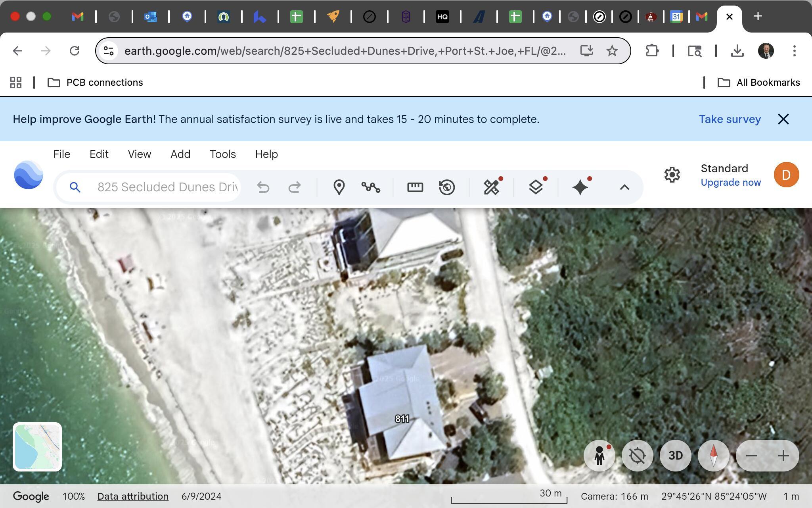Drop the Pegman for Street View
This screenshot has width=812, height=508.
click(599, 456)
